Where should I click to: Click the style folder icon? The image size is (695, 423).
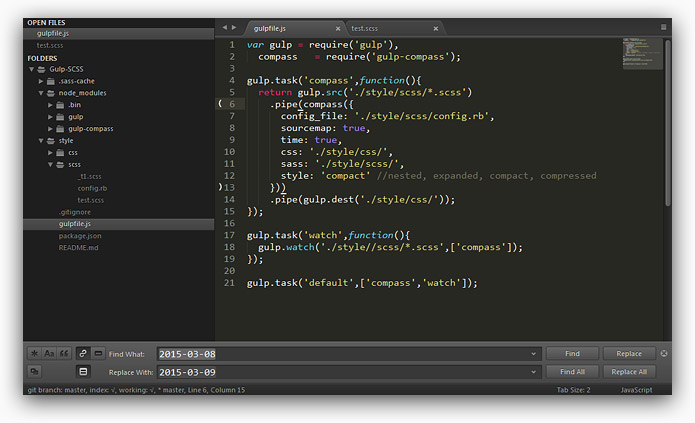51,141
